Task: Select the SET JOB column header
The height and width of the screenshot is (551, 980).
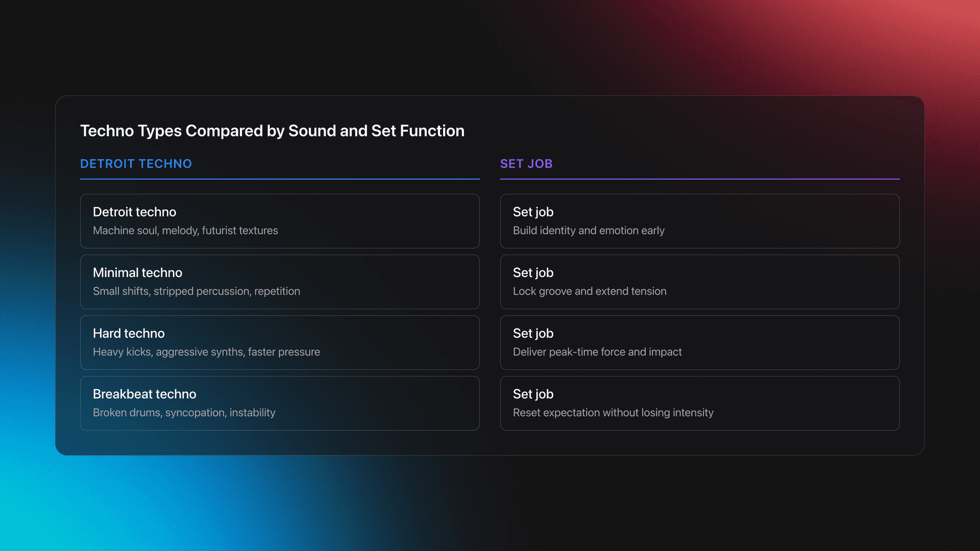Action: point(526,164)
